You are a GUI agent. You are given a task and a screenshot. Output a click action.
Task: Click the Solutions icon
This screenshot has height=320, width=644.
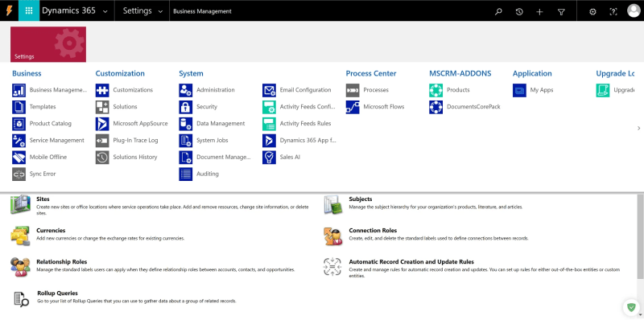tap(102, 107)
